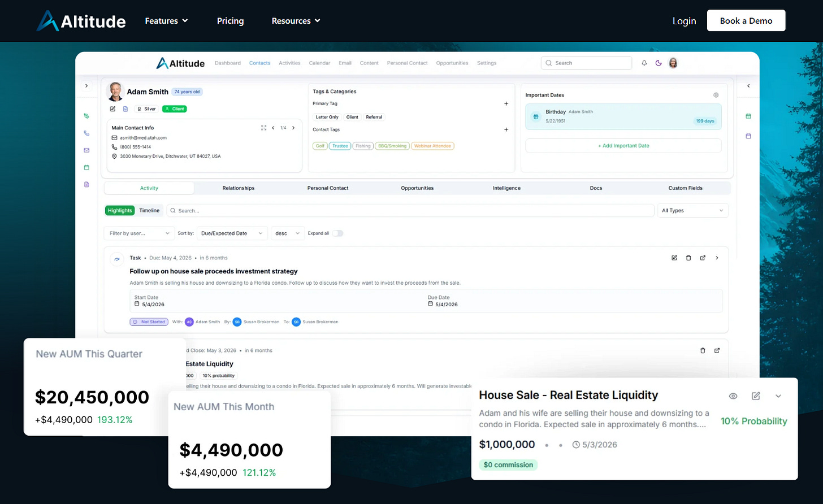
Task: Edit the follow-up task with pencil icon
Action: pyautogui.click(x=674, y=258)
